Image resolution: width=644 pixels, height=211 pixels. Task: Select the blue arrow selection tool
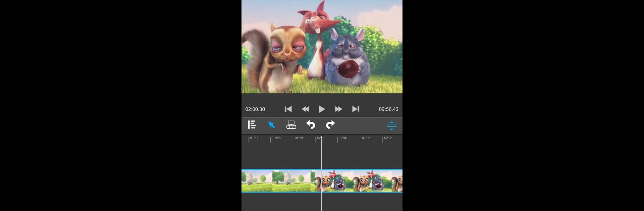pyautogui.click(x=272, y=125)
